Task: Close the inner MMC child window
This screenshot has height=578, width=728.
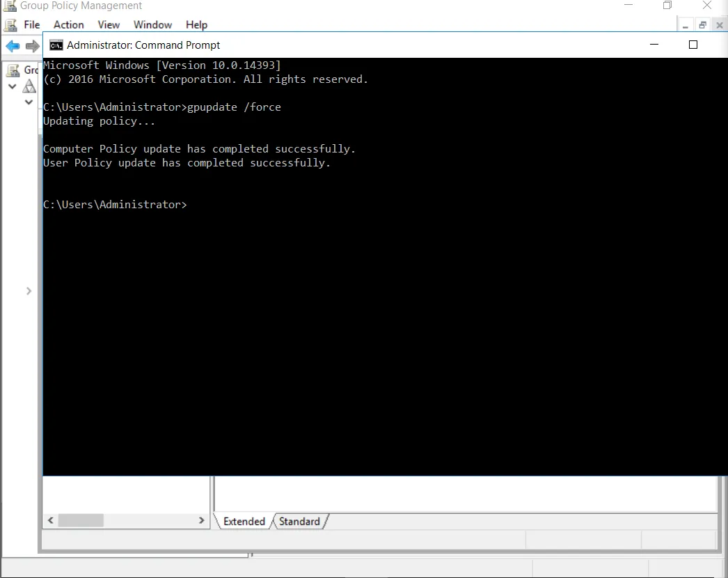Action: [x=719, y=26]
